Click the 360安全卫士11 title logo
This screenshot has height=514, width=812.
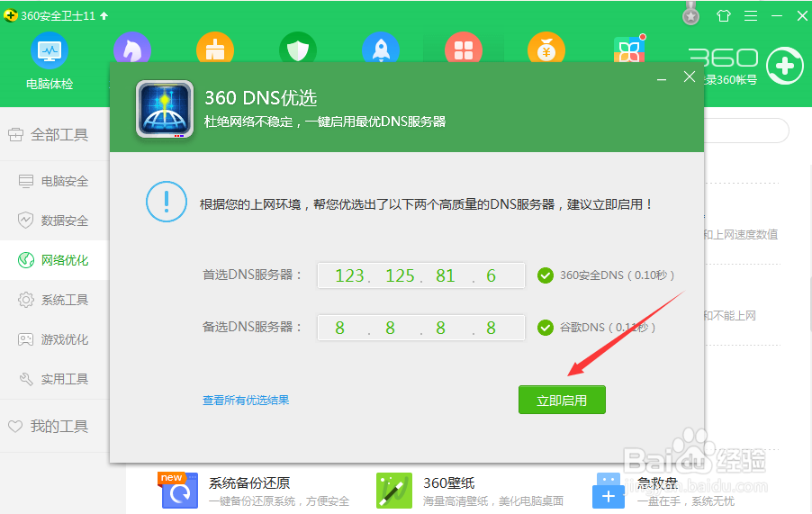coord(11,16)
